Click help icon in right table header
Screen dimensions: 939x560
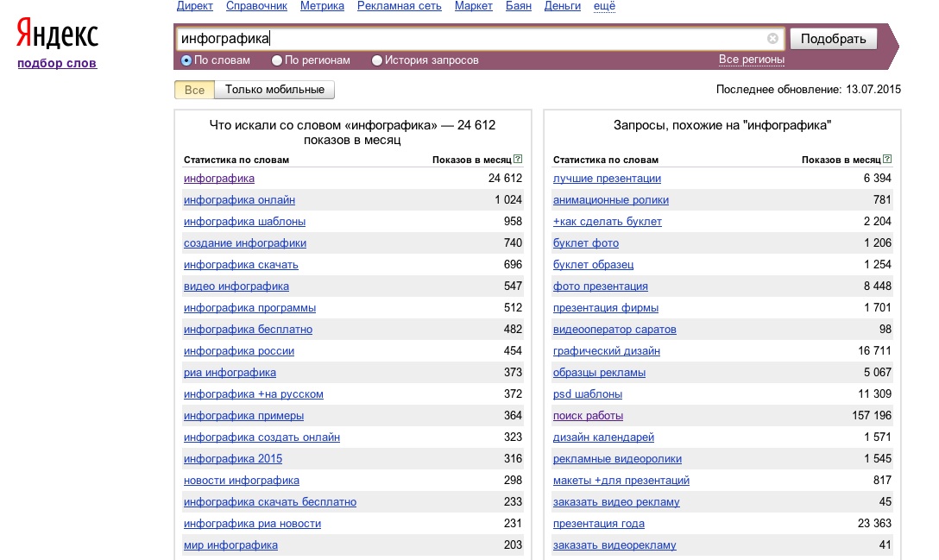point(887,160)
